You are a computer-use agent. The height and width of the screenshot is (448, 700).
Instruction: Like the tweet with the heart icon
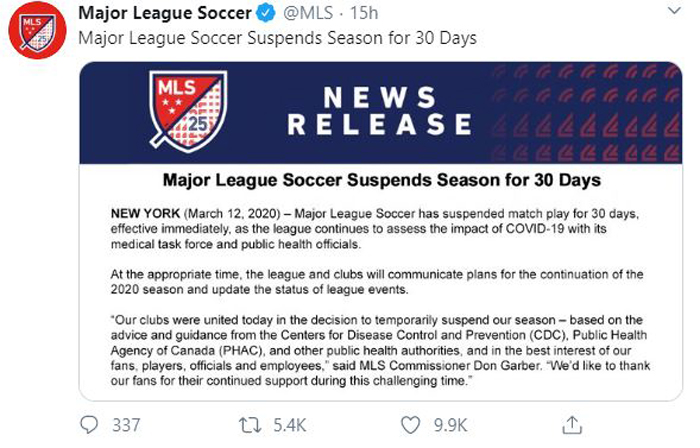tap(410, 425)
